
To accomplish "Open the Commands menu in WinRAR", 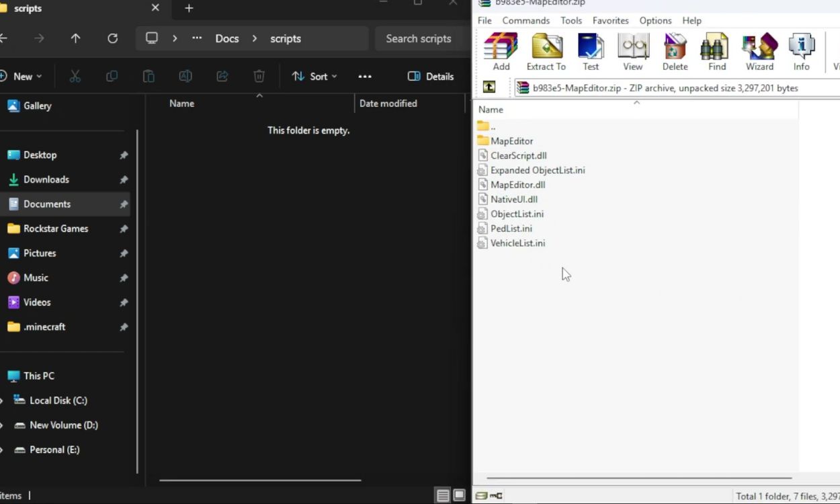I will tap(526, 20).
